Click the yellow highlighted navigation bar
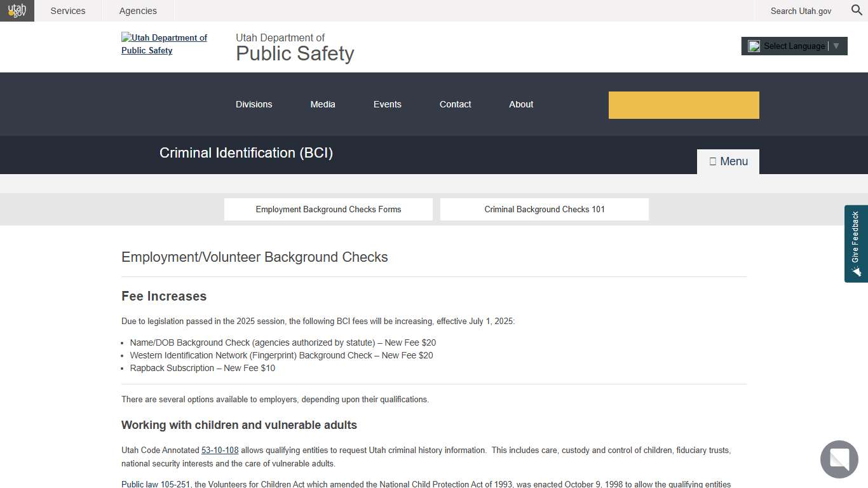The height and width of the screenshot is (488, 868). [684, 105]
